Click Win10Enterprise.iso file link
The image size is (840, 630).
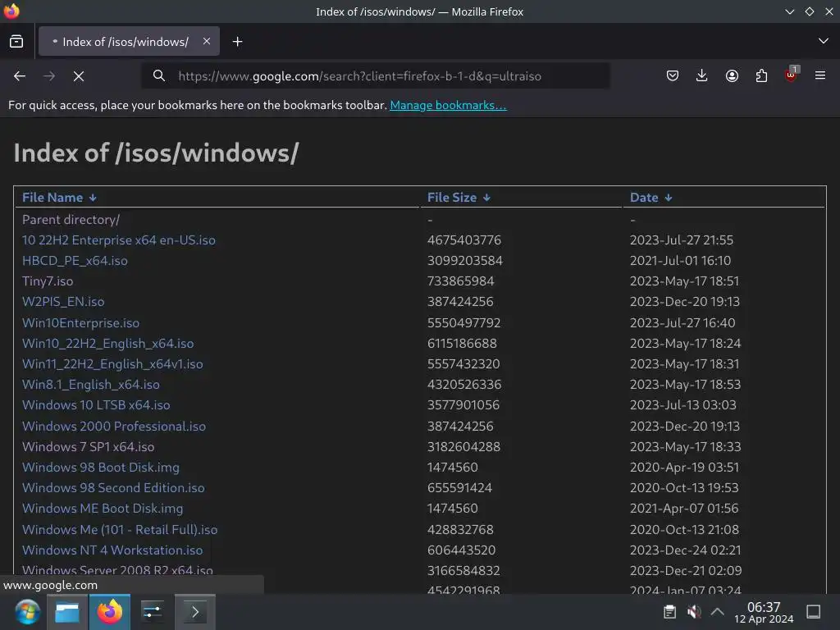pyautogui.click(x=80, y=323)
